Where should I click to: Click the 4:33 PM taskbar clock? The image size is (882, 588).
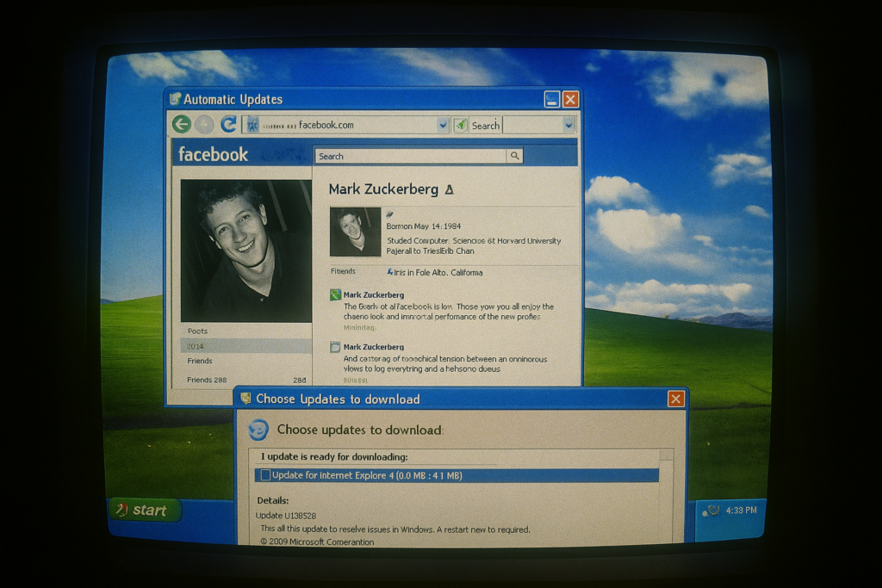pos(741,511)
